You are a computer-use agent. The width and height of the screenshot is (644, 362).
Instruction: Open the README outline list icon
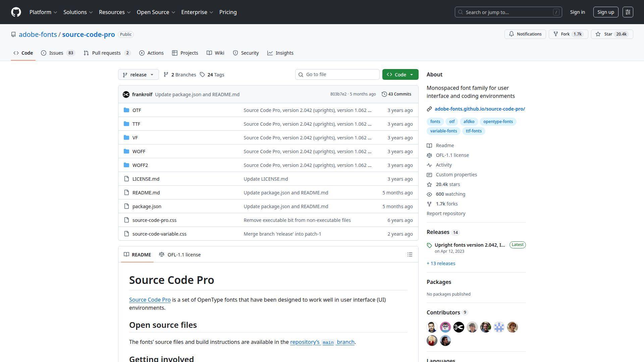tap(410, 254)
